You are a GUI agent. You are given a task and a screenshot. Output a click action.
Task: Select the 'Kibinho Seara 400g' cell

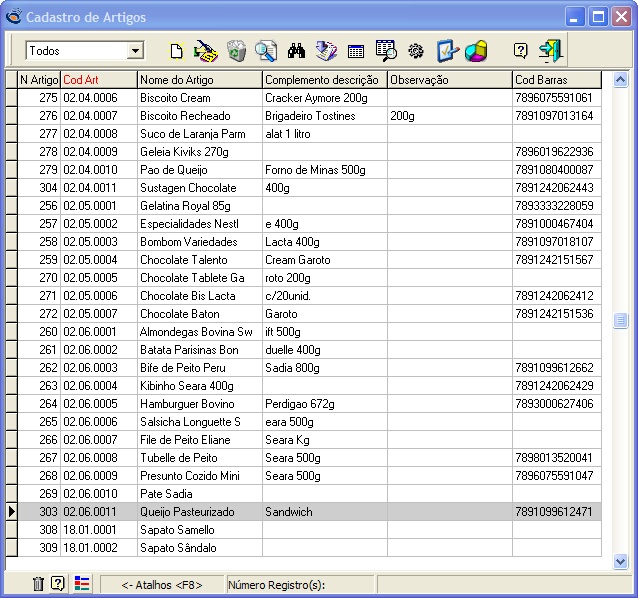point(200,386)
